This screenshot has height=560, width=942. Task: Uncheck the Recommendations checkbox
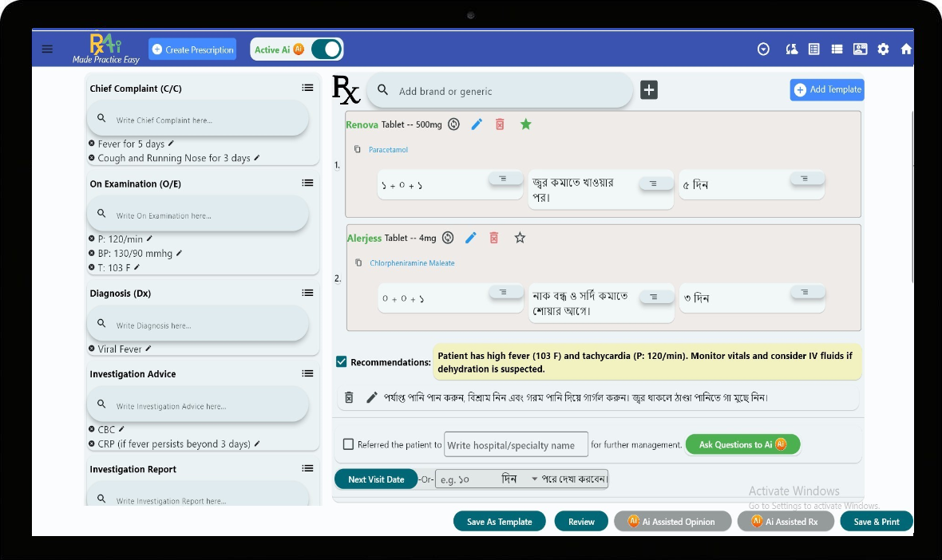[x=342, y=362]
